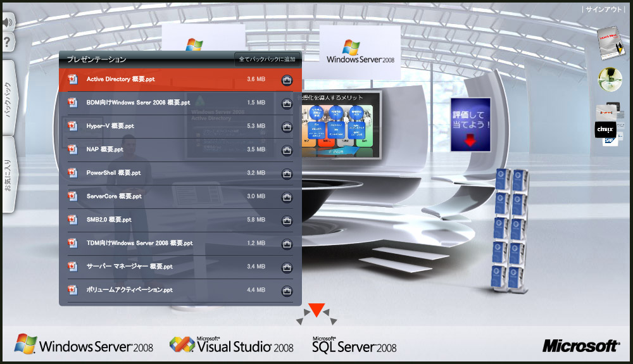Open the round green globe thumbnail
This screenshot has height=364, width=633.
pyautogui.click(x=610, y=79)
